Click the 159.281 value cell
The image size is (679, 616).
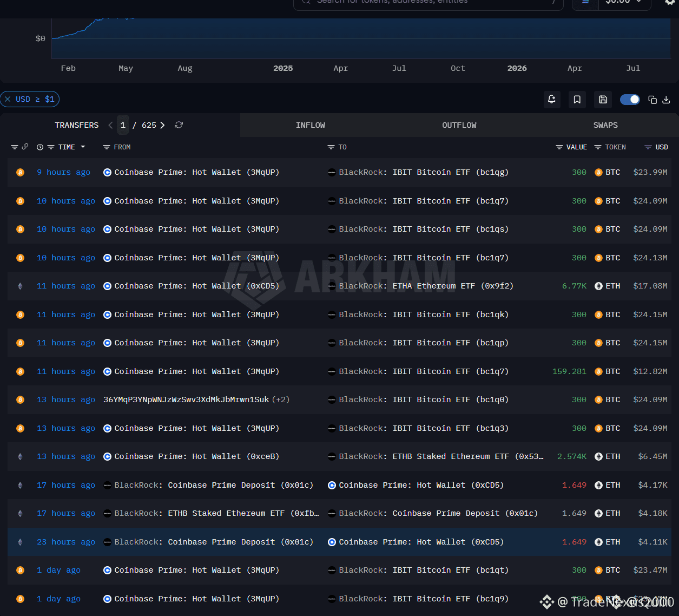tap(569, 371)
